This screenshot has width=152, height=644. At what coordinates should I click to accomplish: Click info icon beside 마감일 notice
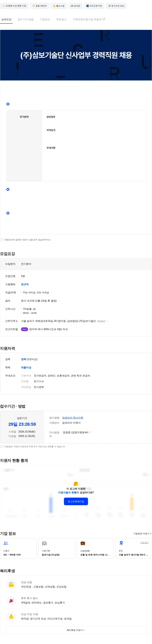coord(2,447)
